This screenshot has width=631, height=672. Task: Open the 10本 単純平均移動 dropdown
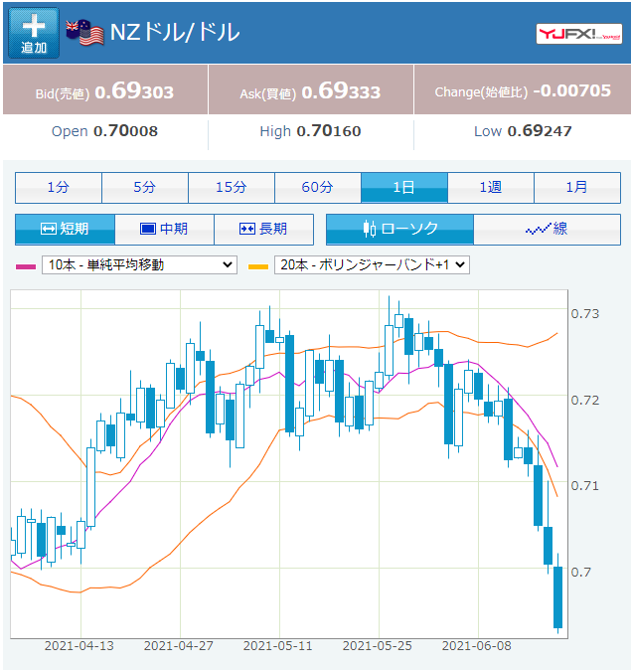(x=140, y=264)
